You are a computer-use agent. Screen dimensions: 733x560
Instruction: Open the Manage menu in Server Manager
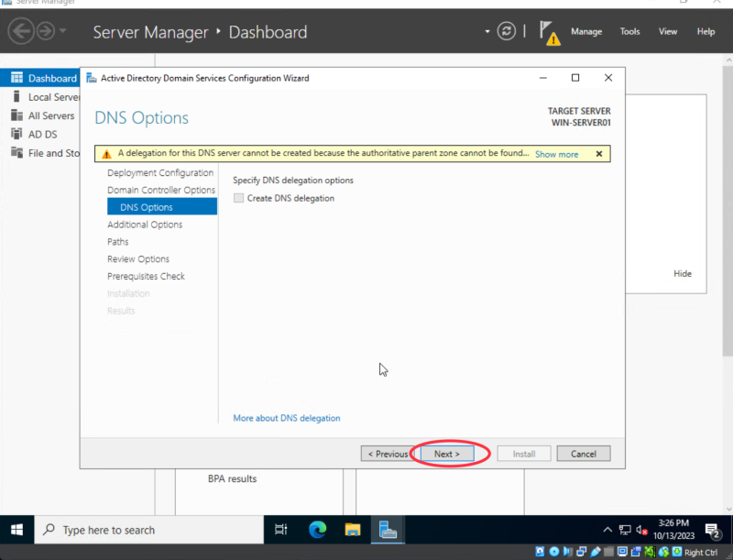(586, 31)
